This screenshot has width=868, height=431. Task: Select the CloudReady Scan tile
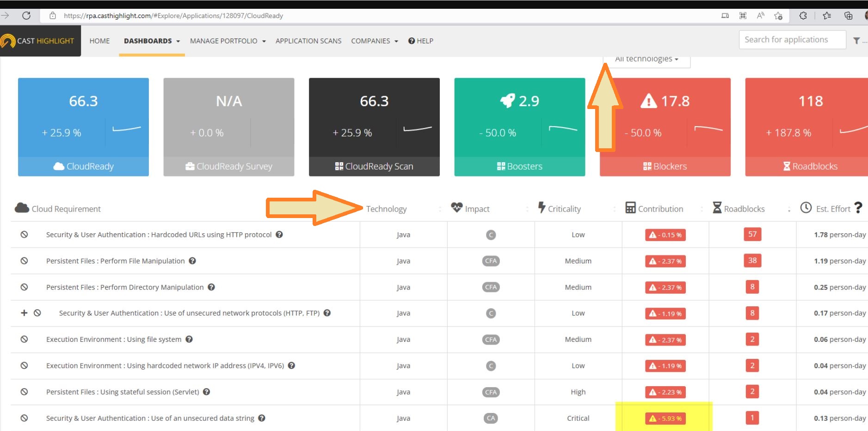[374, 127]
